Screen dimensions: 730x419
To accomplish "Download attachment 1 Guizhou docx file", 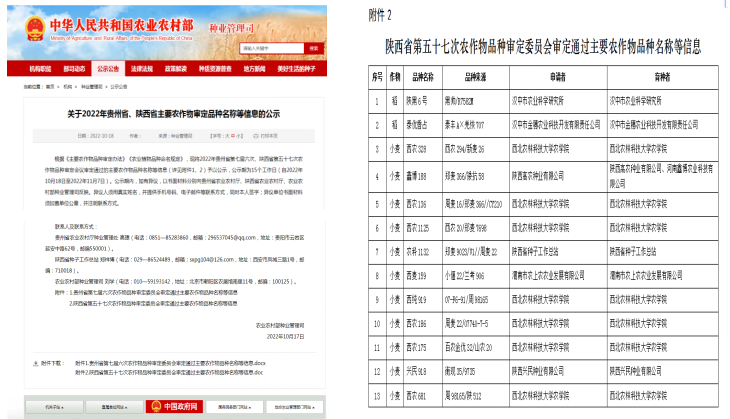I will click(170, 363).
